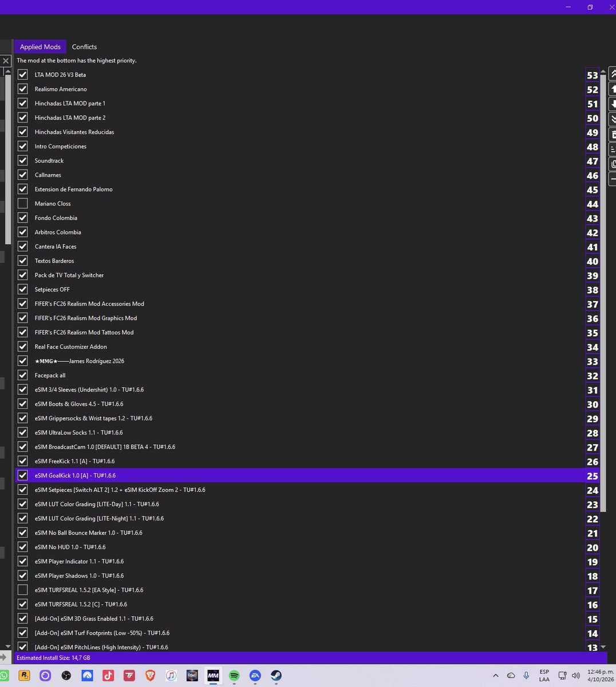The height and width of the screenshot is (687, 616).
Task: Disable the Realismo Americano mod checkbox
Action: [23, 89]
